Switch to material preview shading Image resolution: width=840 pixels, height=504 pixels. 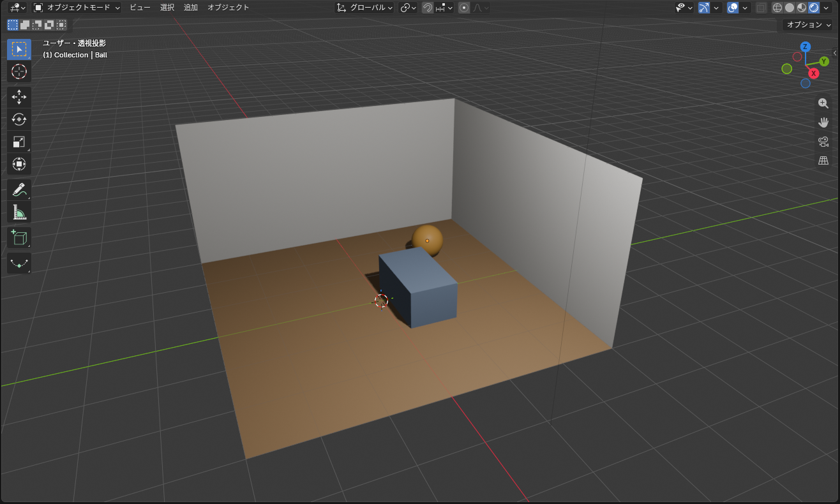802,8
